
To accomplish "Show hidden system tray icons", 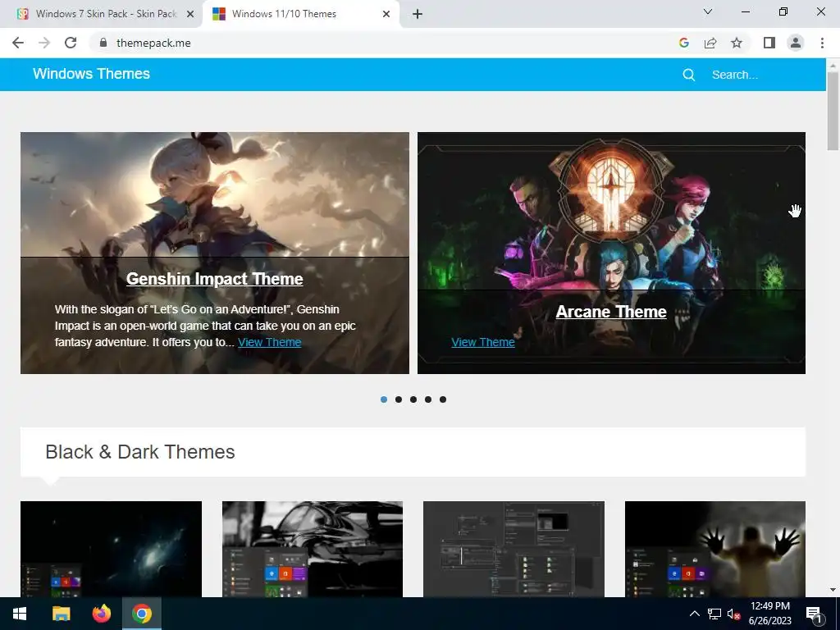I will pos(694,614).
